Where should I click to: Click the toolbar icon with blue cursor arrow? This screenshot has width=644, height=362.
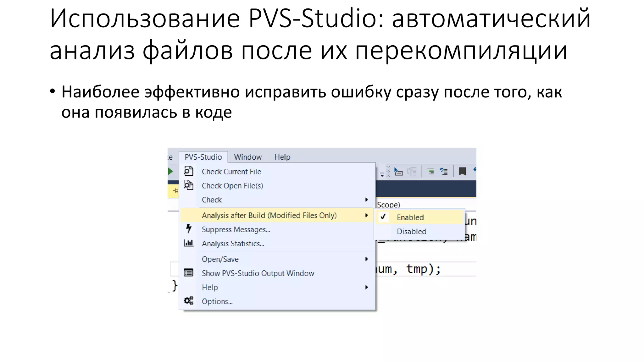pos(398,172)
